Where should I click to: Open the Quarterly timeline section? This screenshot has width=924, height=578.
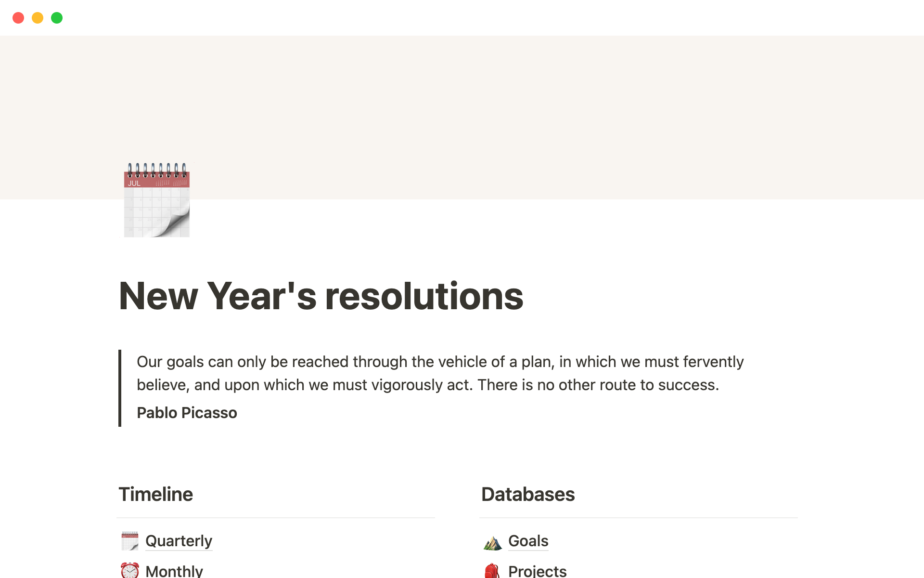[179, 541]
